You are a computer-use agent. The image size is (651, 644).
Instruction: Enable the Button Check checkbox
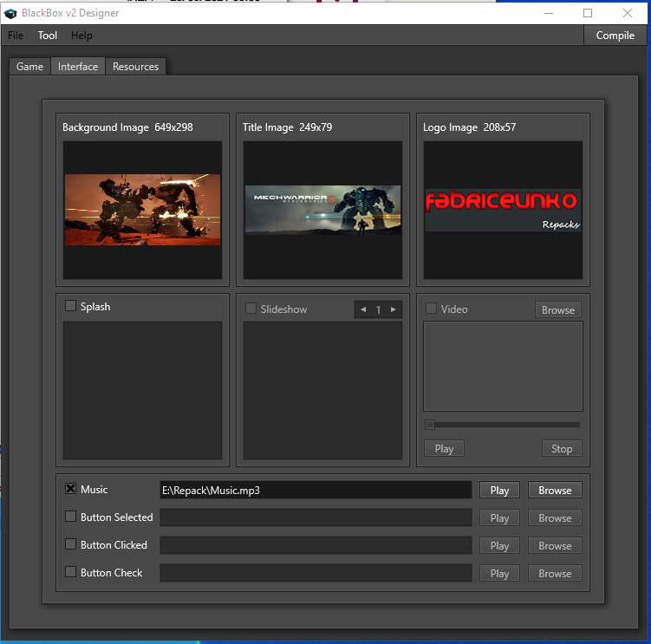[70, 572]
